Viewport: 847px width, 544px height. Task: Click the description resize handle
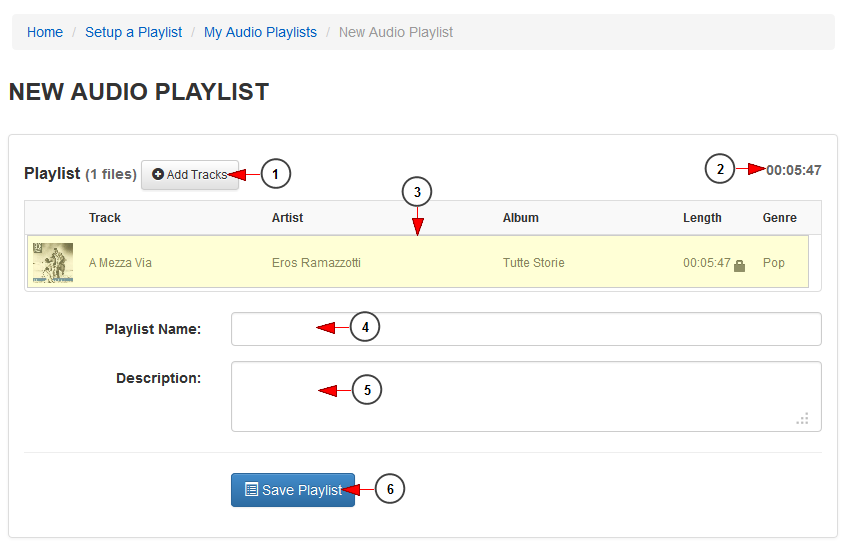click(x=803, y=419)
